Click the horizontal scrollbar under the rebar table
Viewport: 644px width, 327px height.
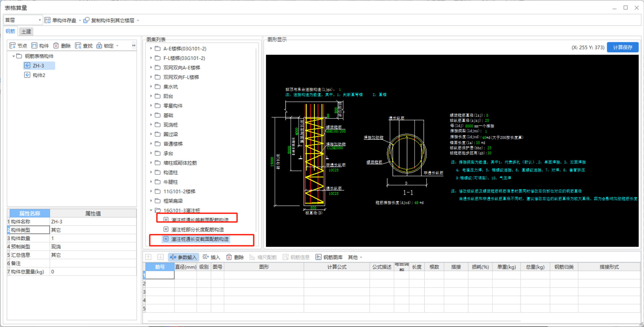334,321
